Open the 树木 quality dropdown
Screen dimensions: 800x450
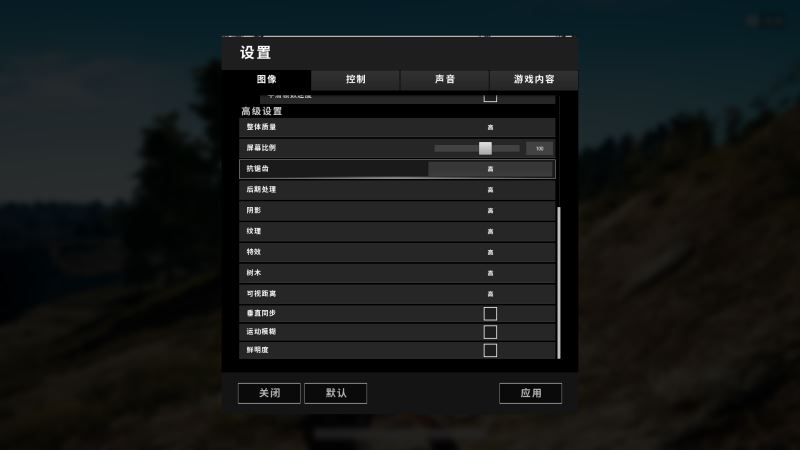point(491,273)
